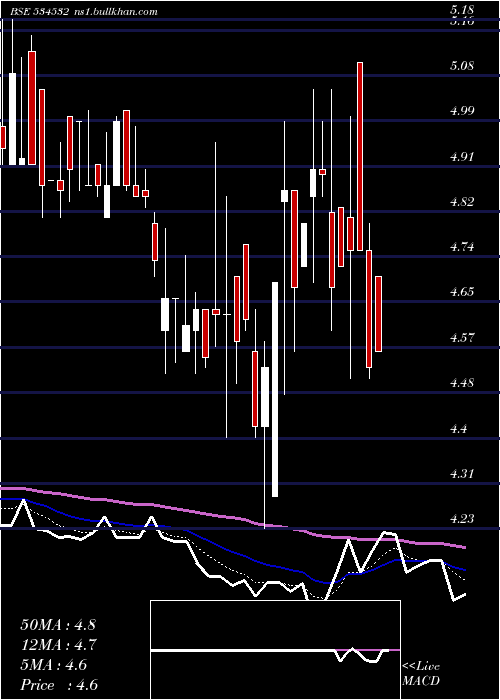500x700 pixels.
Task: Click the tallest white candle reaching 4.31
Action: [275, 389]
